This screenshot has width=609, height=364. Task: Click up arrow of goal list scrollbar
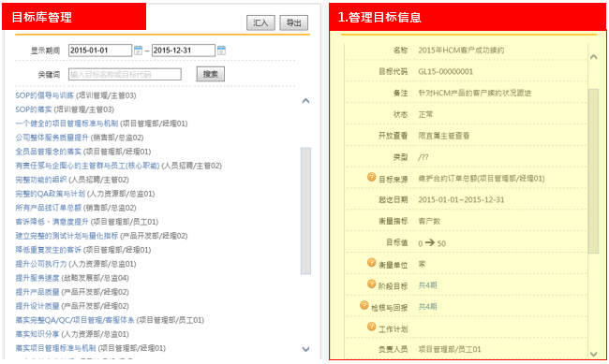tap(305, 101)
